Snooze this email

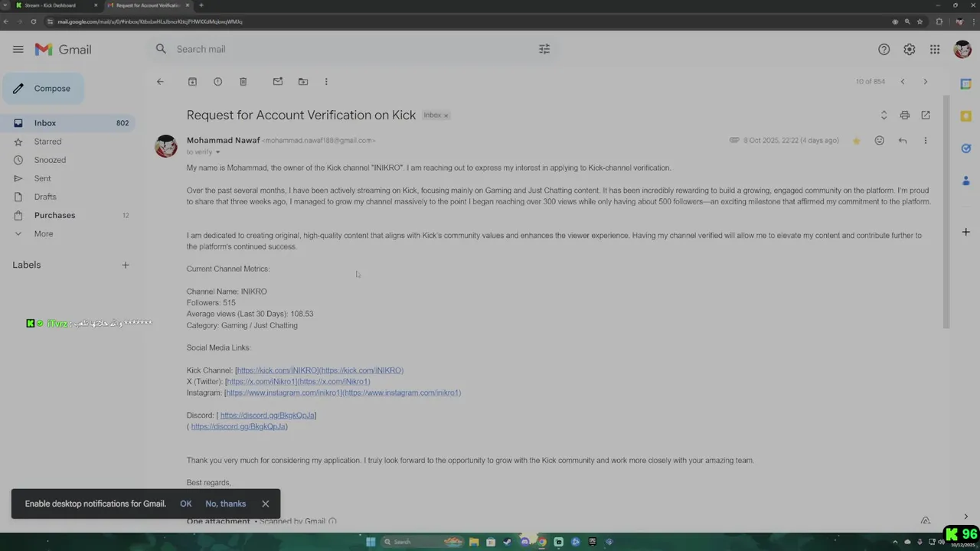tap(217, 82)
